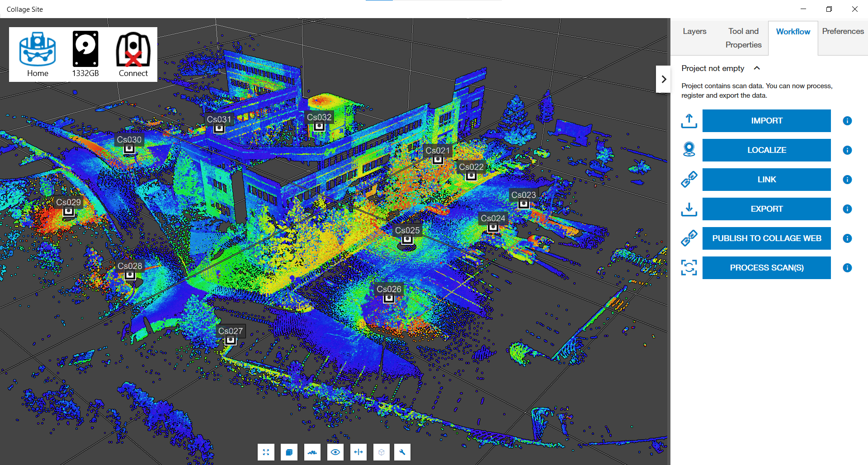The height and width of the screenshot is (465, 868).
Task: Click the solid cube view icon
Action: pyautogui.click(x=289, y=452)
